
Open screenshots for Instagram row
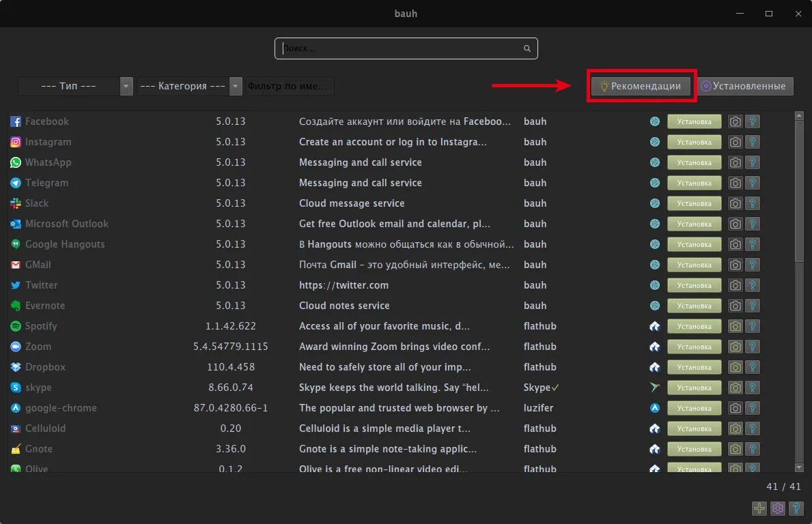[735, 142]
